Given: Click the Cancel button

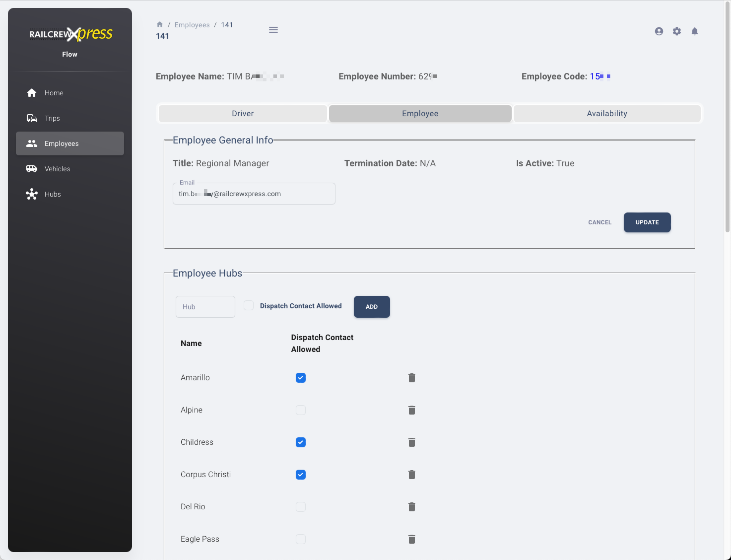Looking at the screenshot, I should [600, 222].
